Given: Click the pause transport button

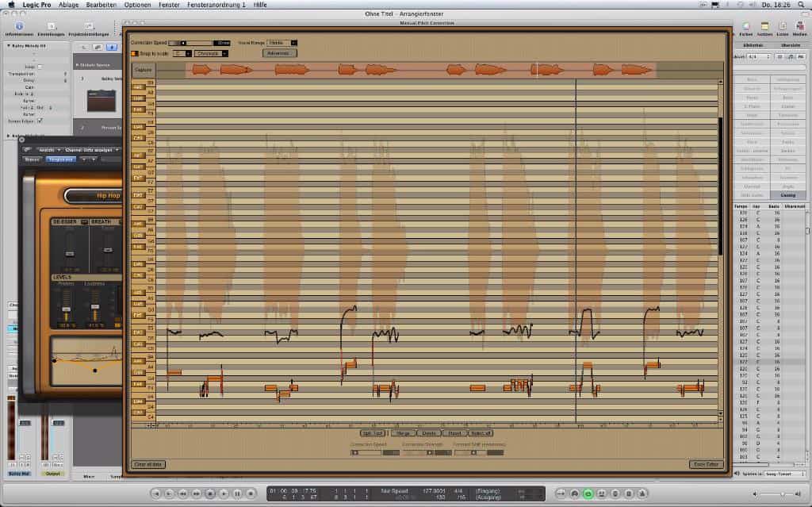Looking at the screenshot, I should [x=237, y=494].
